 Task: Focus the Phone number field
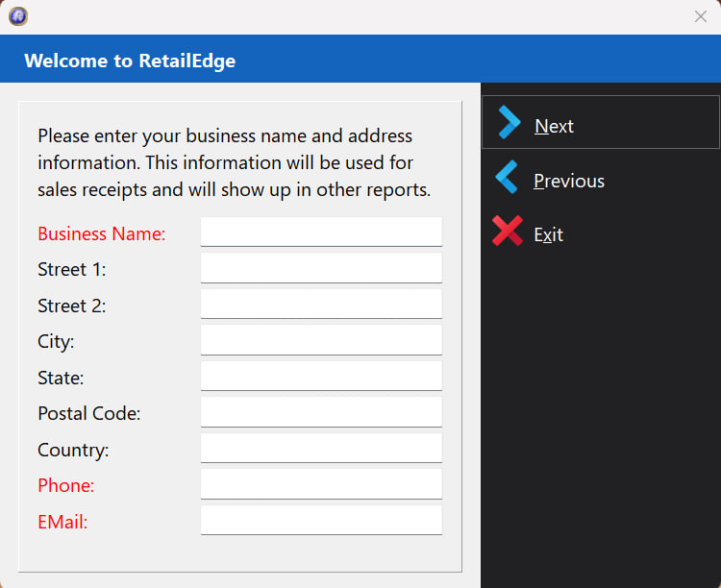(x=321, y=484)
